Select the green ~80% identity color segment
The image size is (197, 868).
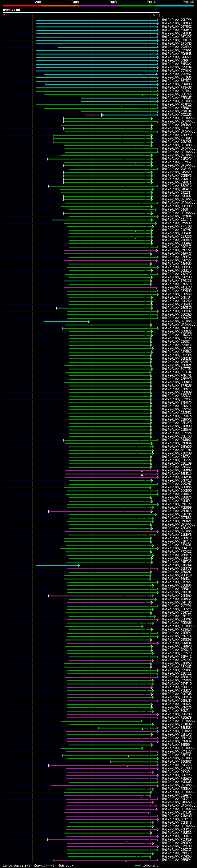(137, 6)
